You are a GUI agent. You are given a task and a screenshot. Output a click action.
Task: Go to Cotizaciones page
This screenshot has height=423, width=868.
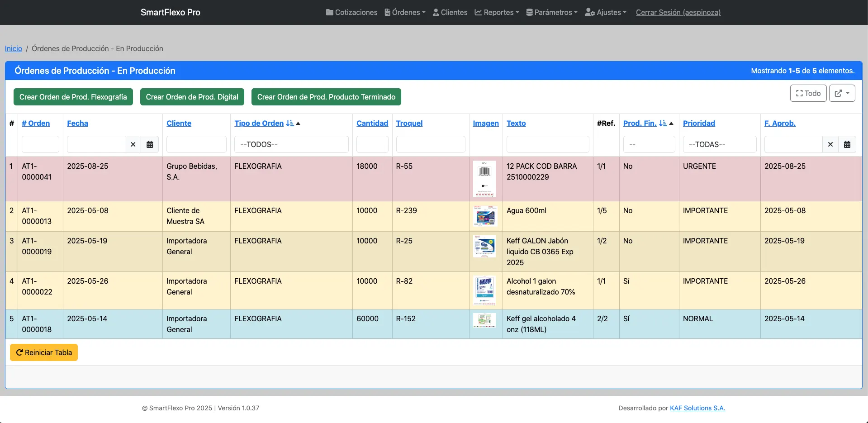click(x=351, y=12)
